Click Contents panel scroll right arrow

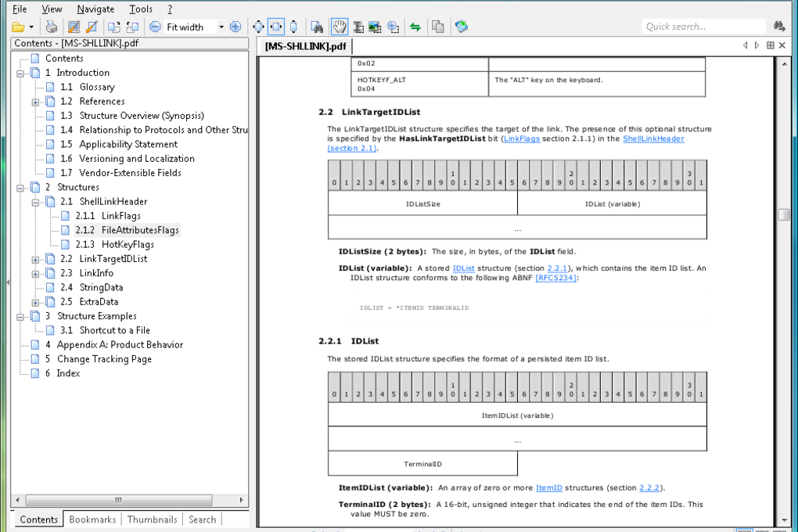pos(241,500)
